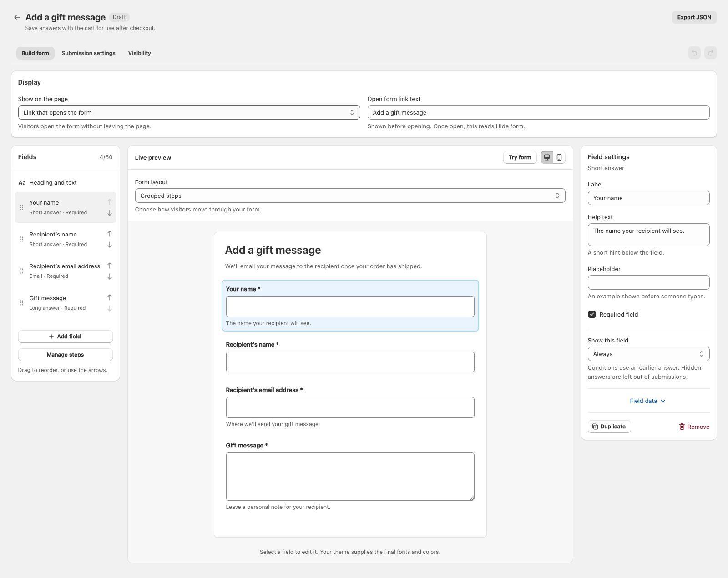The height and width of the screenshot is (578, 728).
Task: Select the Recipient's name field row
Action: pyautogui.click(x=65, y=239)
